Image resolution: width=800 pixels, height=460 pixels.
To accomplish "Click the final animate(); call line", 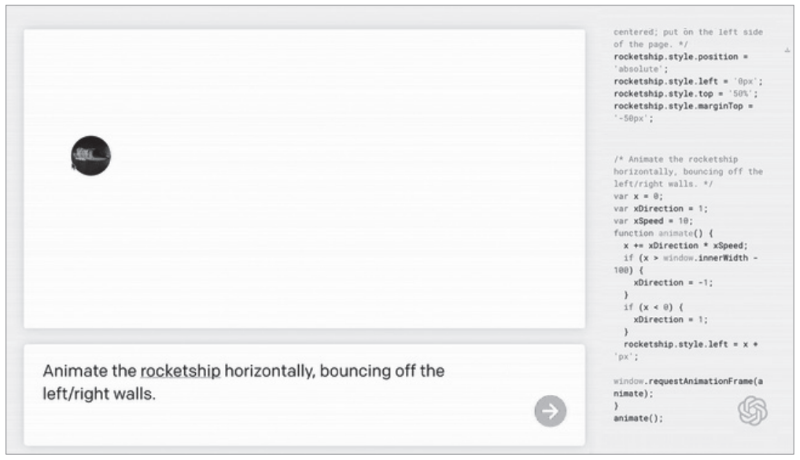I will pos(638,418).
